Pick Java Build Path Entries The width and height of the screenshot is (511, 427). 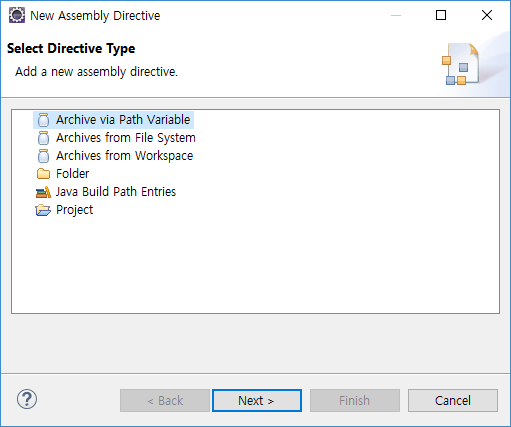(x=116, y=192)
